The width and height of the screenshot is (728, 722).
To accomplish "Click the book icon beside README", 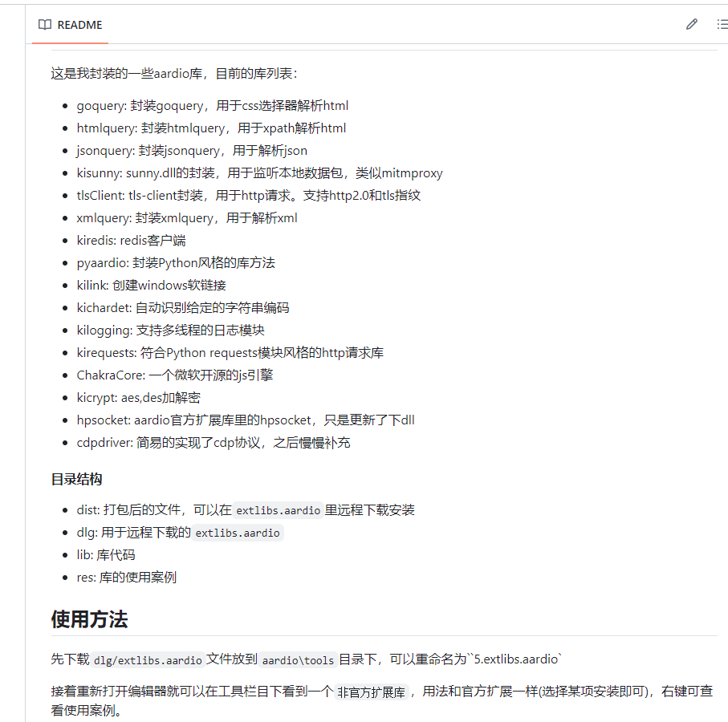I will [45, 25].
